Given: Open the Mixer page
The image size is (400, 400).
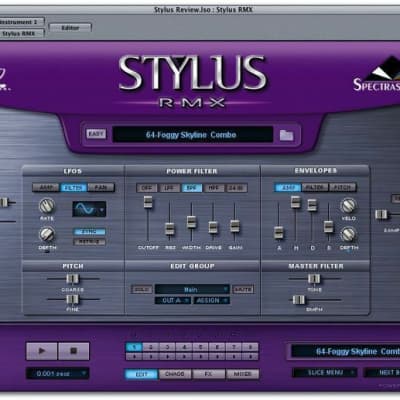Looking at the screenshot, I should click(x=242, y=374).
